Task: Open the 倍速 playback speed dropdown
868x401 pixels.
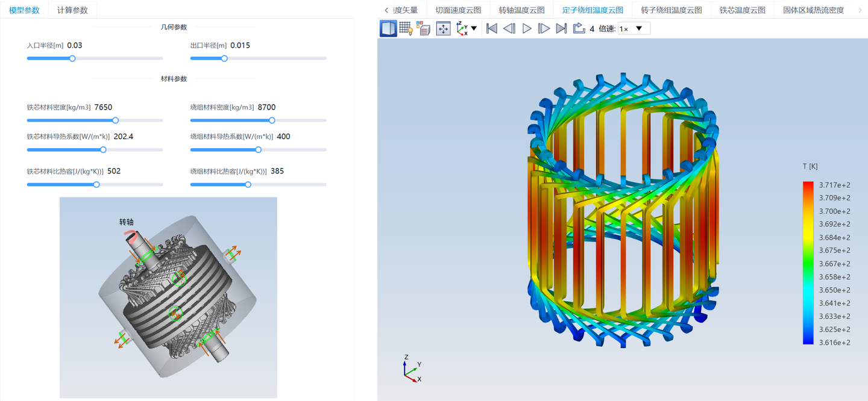Action: pos(634,28)
